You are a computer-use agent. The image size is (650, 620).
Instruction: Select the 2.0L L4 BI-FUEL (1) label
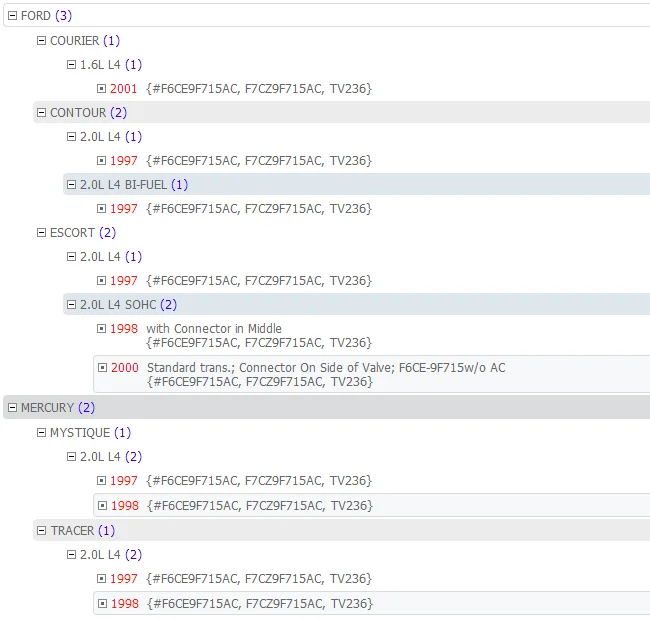pos(134,185)
